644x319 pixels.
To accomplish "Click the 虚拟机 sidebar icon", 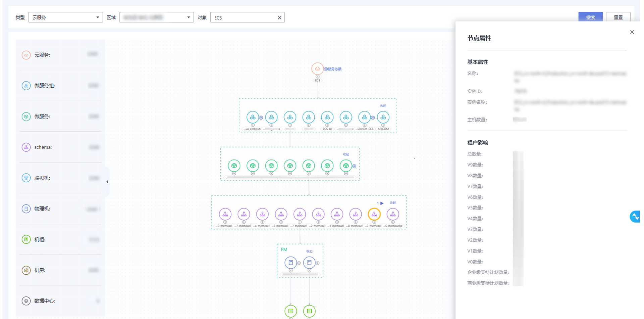I will pos(26,178).
